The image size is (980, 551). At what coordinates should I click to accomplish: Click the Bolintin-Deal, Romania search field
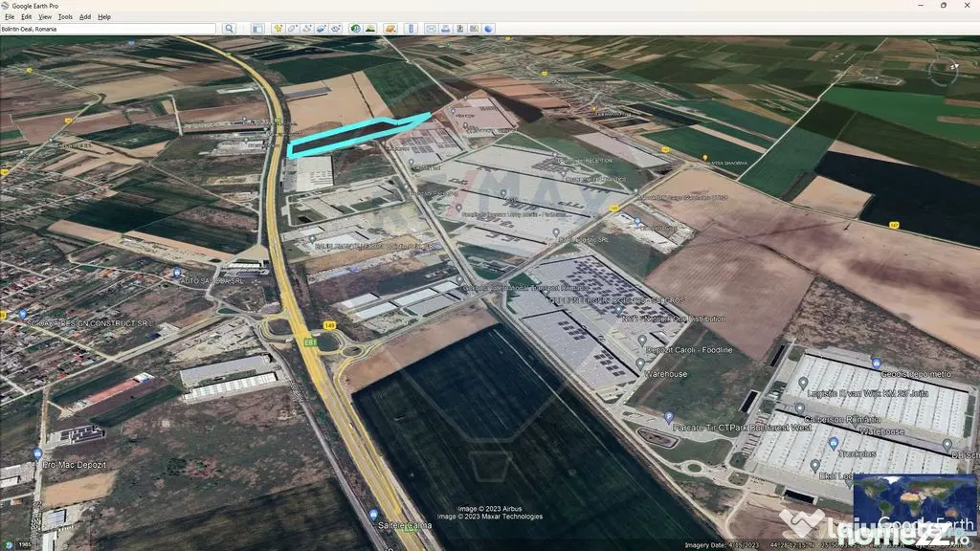point(107,29)
